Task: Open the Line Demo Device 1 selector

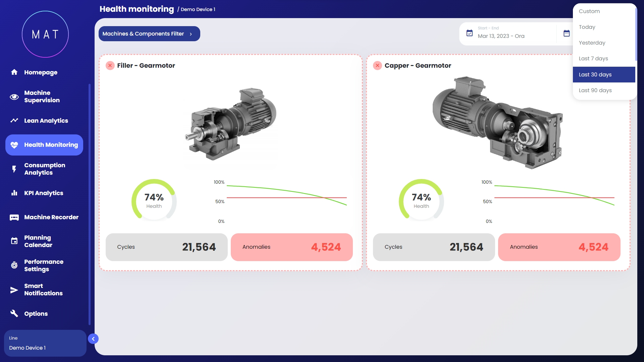Action: click(45, 343)
